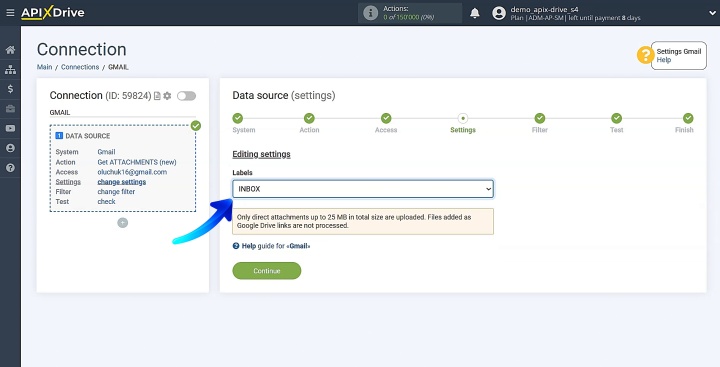The image size is (720, 367).
Task: Open the briefcase sidebar icon
Action: point(10,109)
